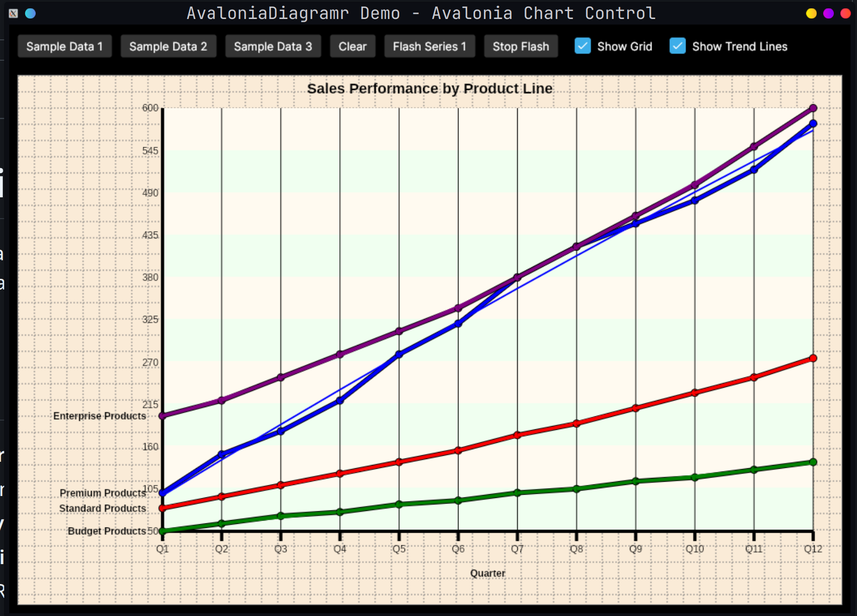Click the red Standard data point at Q1
The width and height of the screenshot is (857, 616).
tap(162, 508)
